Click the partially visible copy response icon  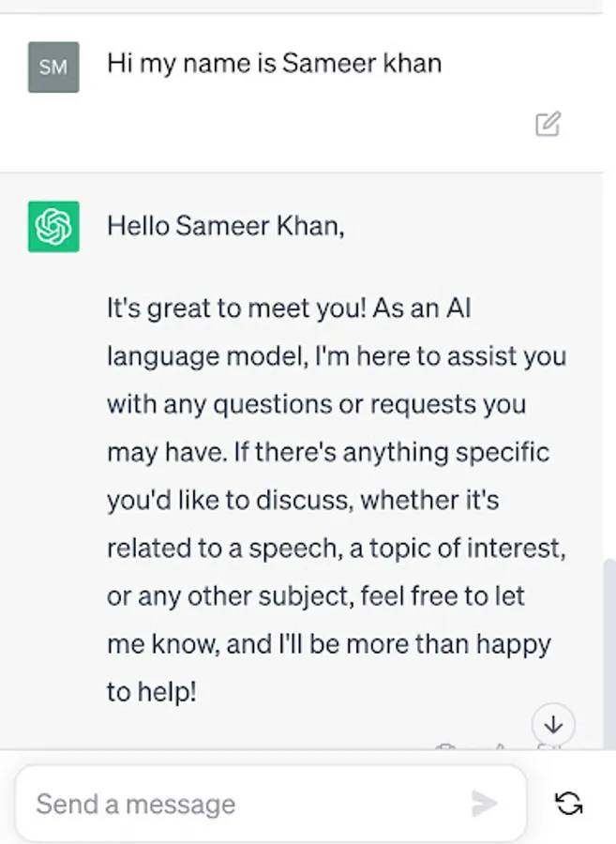[x=446, y=746]
